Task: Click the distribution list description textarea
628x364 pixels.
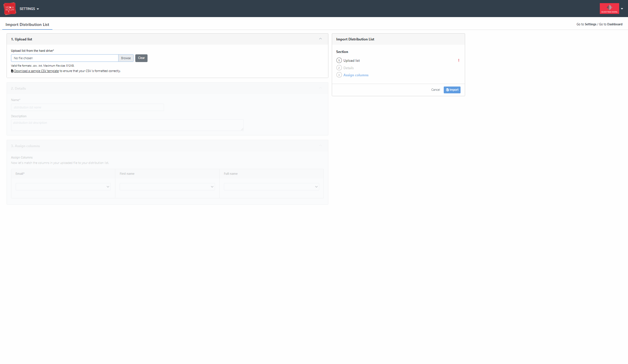Action: click(127, 125)
